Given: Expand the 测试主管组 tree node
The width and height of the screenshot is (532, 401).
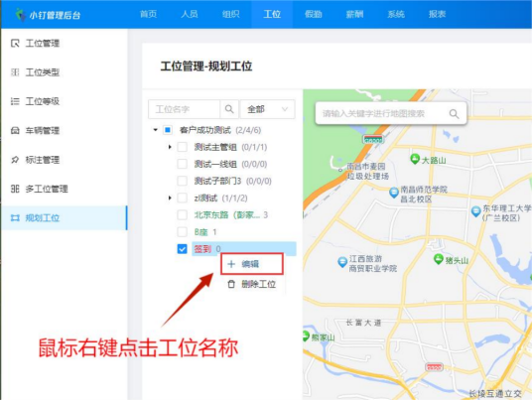Looking at the screenshot, I should 170,147.
